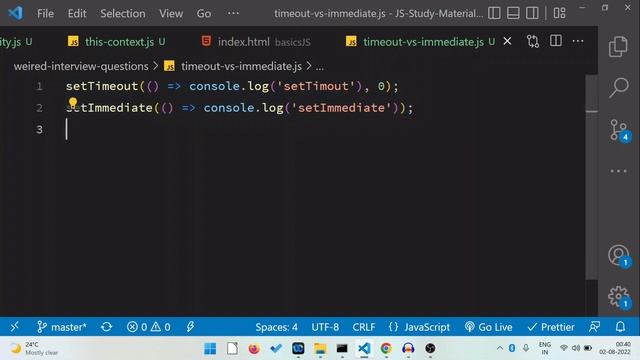Switch to the index.html tab

pyautogui.click(x=256, y=42)
